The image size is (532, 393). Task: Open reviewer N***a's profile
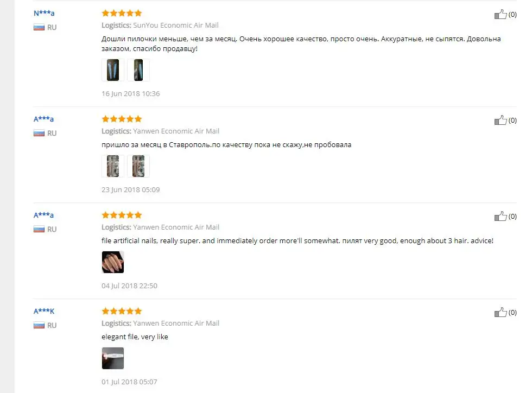click(44, 13)
